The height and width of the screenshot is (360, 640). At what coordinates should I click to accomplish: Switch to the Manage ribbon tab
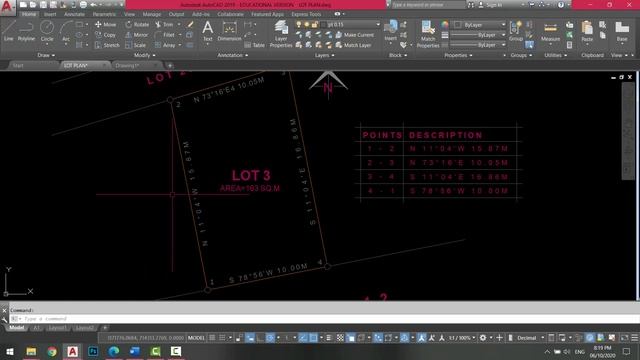click(152, 14)
